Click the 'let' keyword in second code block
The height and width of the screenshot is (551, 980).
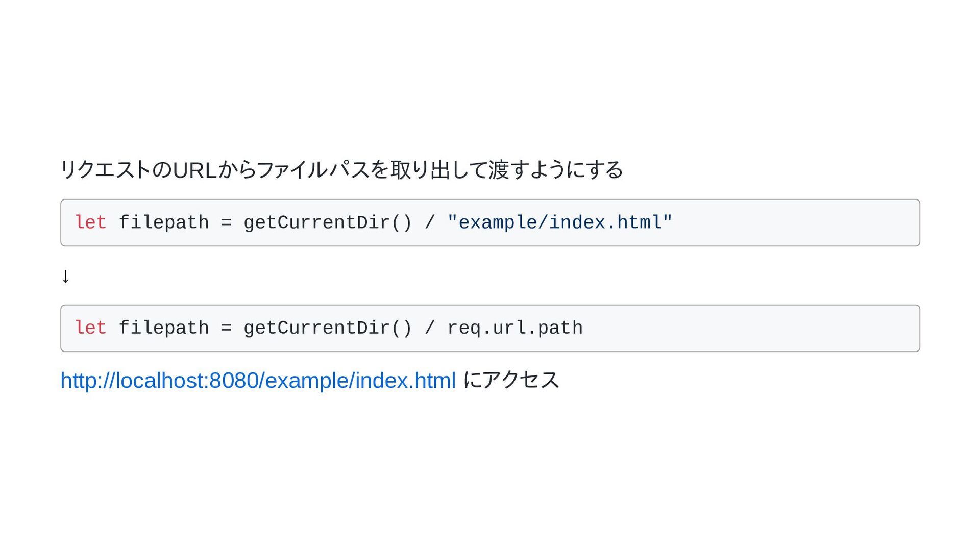[x=90, y=328]
